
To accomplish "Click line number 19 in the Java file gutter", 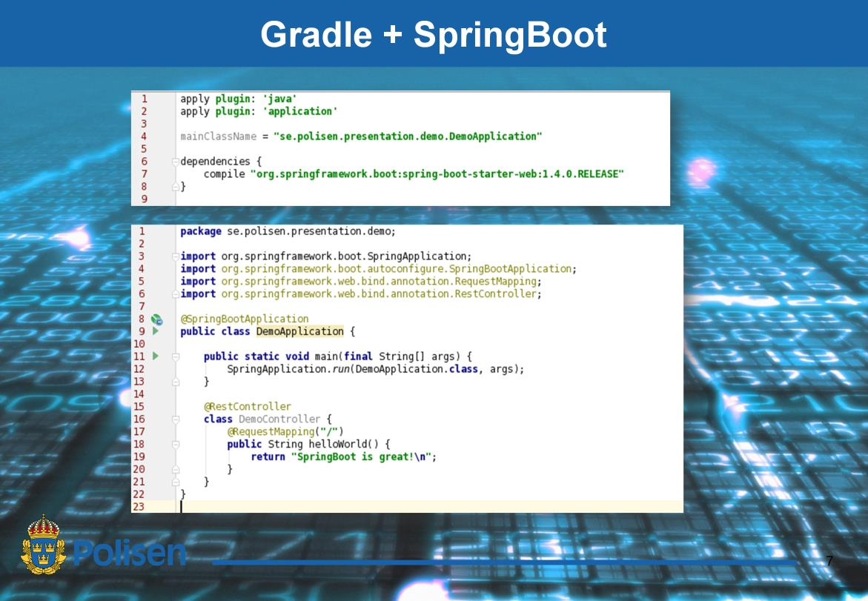I will (x=139, y=456).
